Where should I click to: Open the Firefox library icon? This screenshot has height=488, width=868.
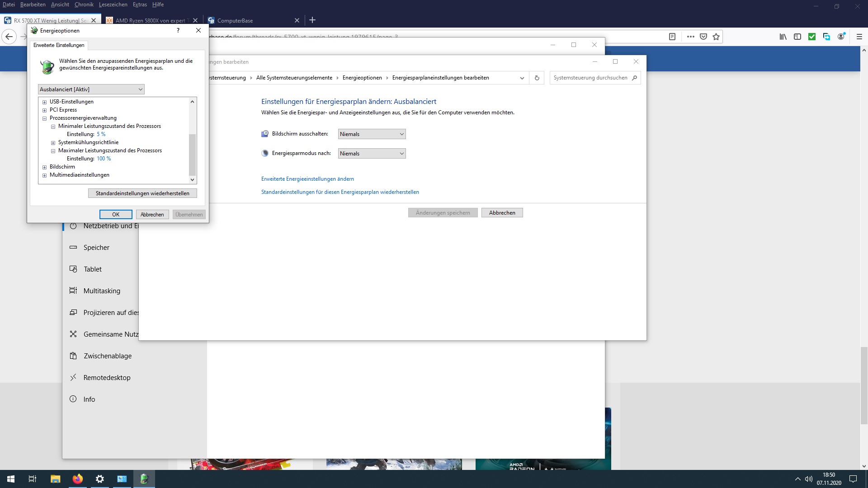point(783,37)
